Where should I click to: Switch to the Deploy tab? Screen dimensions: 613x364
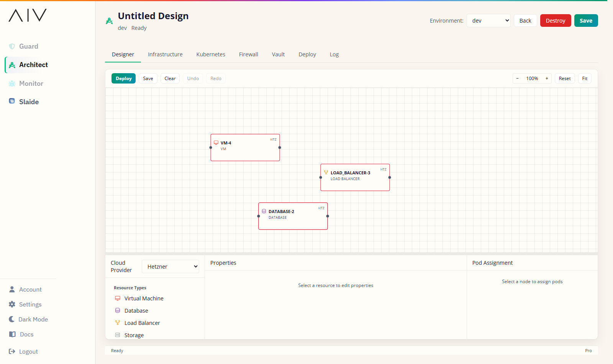[x=307, y=54]
